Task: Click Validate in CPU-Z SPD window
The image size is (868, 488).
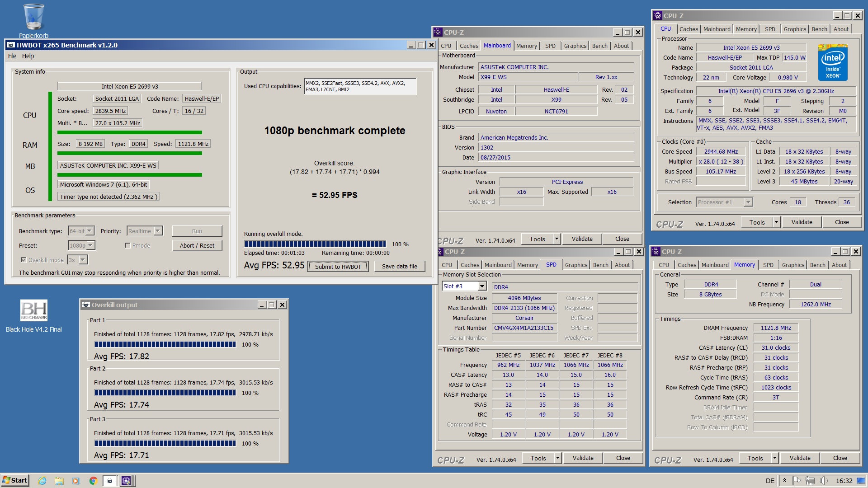Action: 583,458
